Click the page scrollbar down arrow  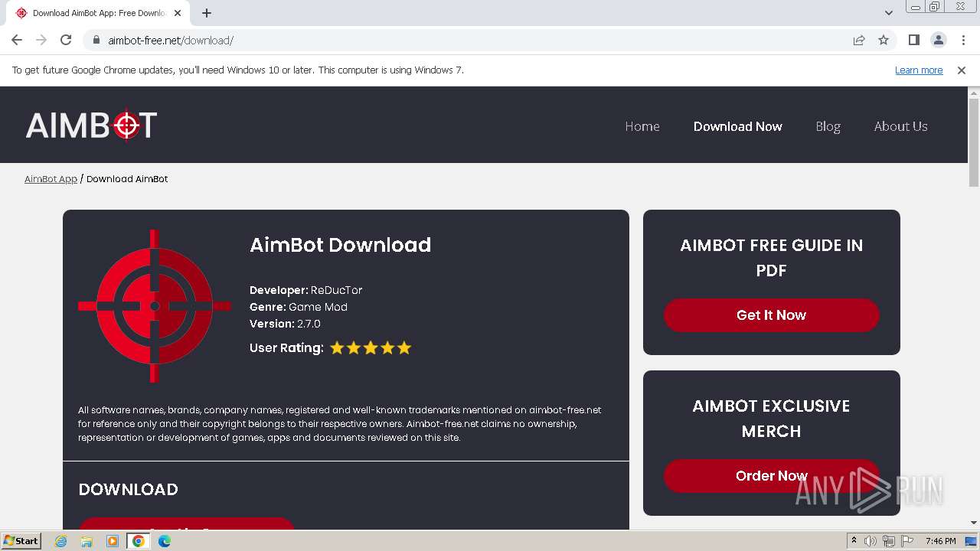(x=974, y=523)
